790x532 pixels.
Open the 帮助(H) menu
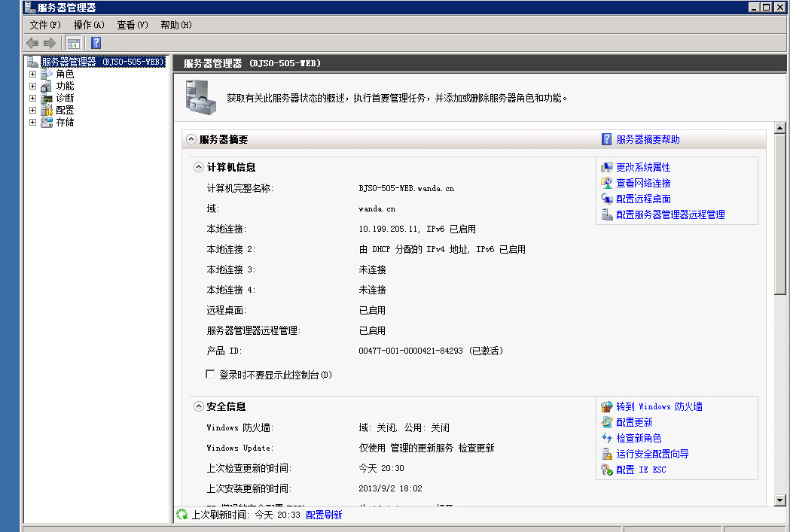pyautogui.click(x=175, y=25)
